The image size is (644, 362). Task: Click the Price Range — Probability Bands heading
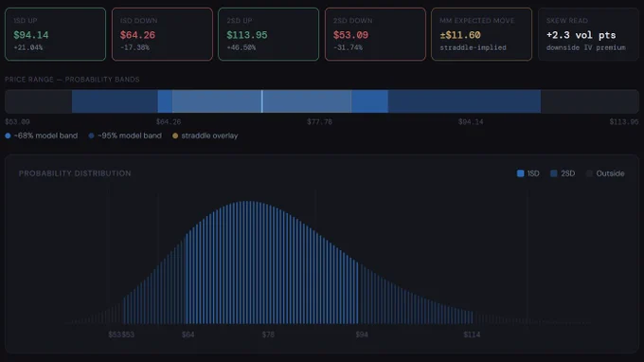point(72,80)
